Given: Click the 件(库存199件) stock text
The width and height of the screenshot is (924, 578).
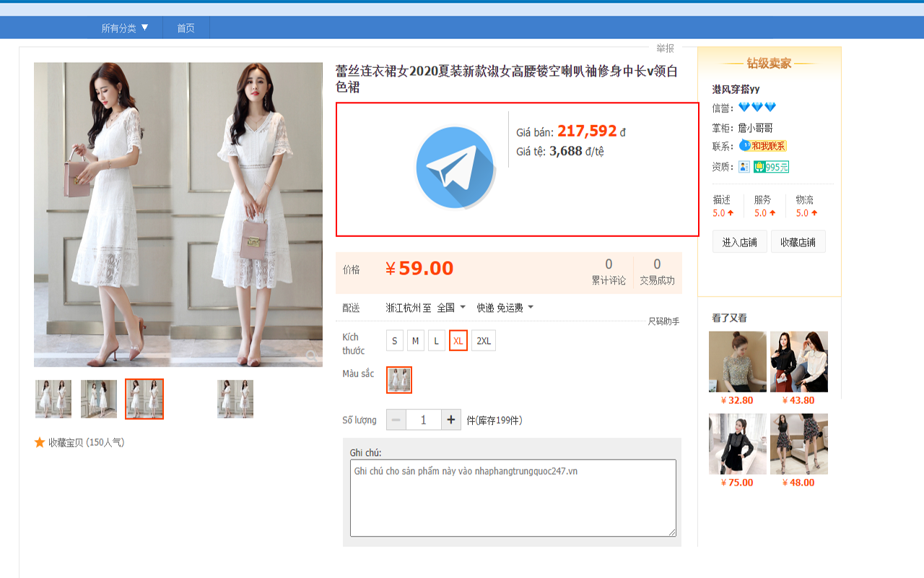Looking at the screenshot, I should click(x=494, y=420).
